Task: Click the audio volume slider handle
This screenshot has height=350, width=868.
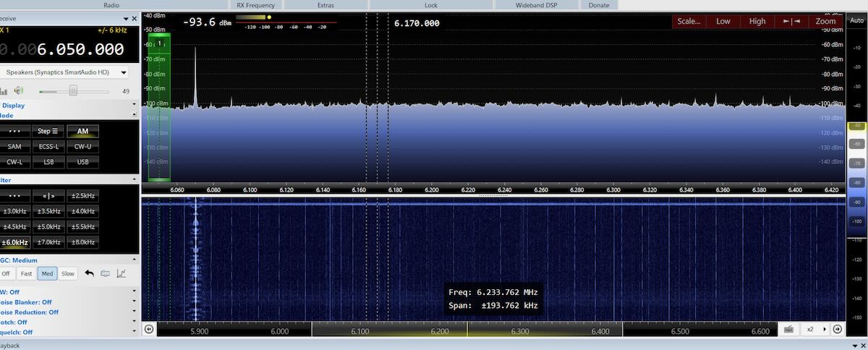Action: (73, 90)
